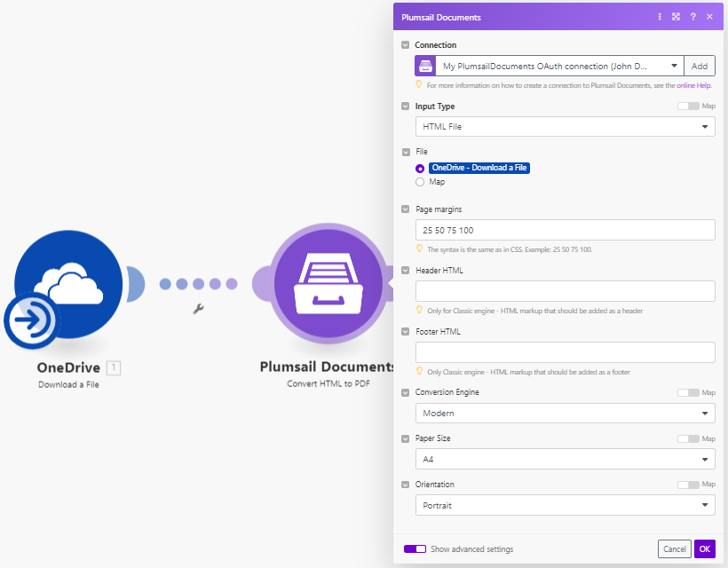Expand the panel to full screen

(676, 17)
